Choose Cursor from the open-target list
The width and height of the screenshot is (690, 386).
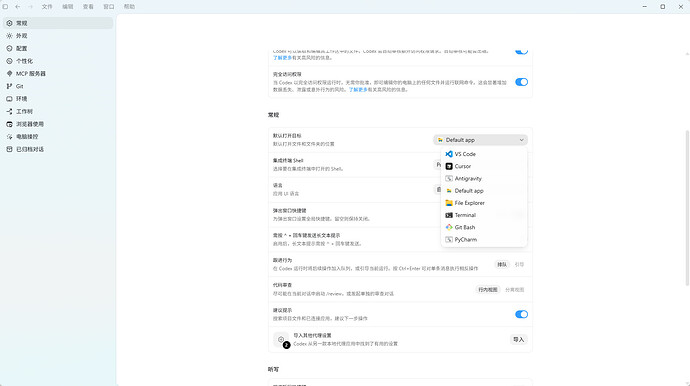coord(484,166)
